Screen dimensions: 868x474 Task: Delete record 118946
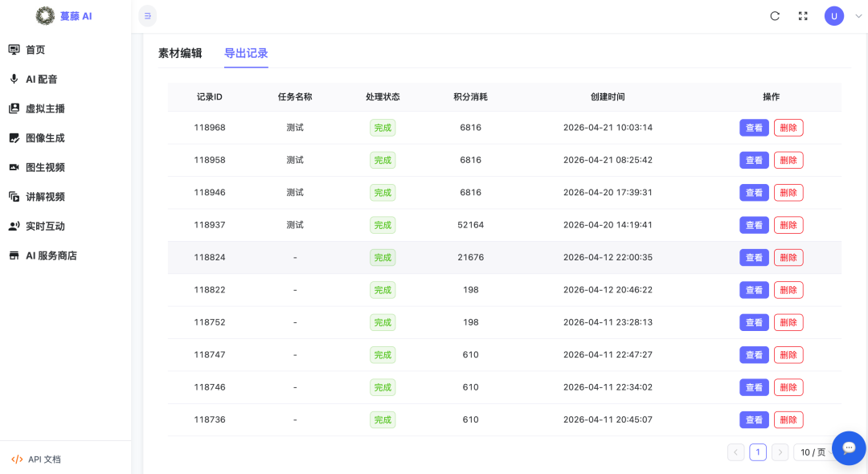pyautogui.click(x=788, y=193)
